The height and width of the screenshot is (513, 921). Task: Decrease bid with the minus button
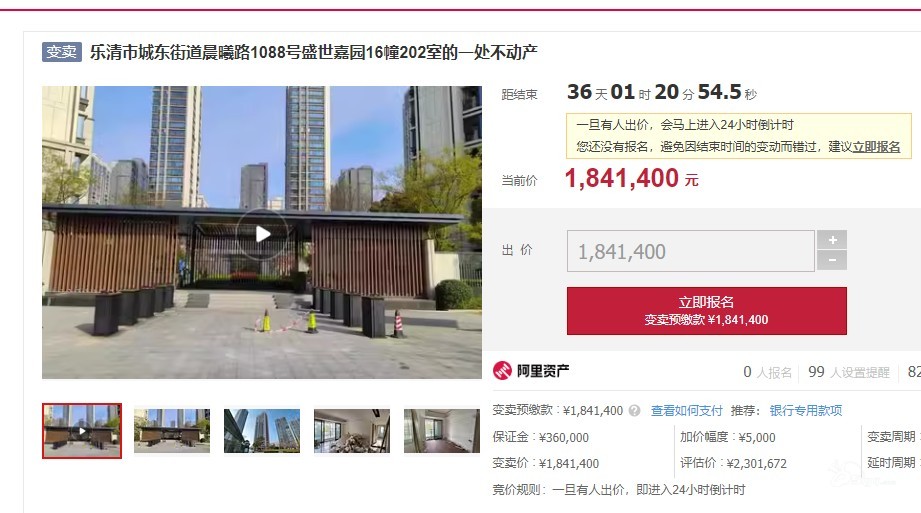[832, 260]
